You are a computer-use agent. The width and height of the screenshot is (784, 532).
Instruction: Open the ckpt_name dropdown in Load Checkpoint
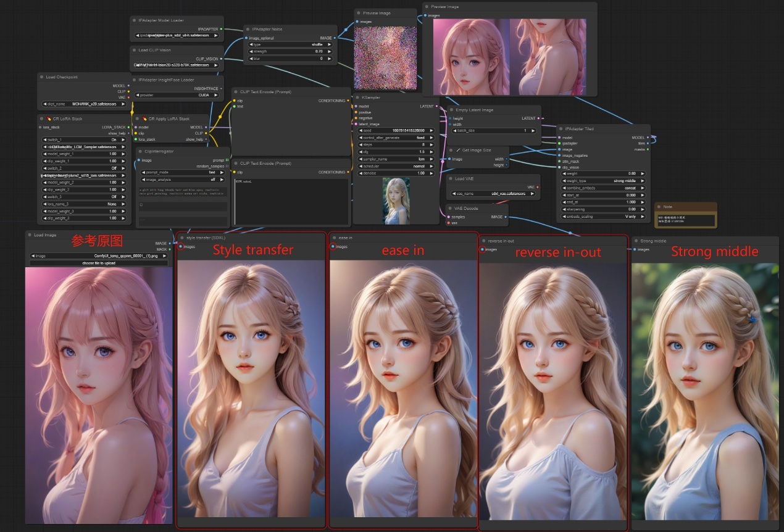click(x=85, y=104)
